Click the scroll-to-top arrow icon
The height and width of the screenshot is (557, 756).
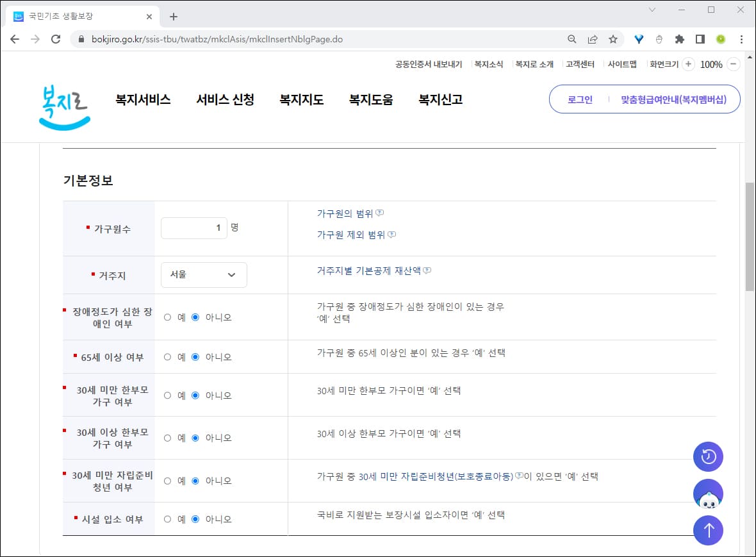pos(708,530)
